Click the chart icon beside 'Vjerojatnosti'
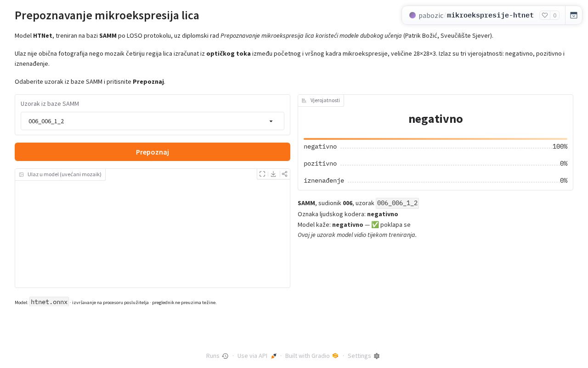The width and height of the screenshot is (588, 368). (x=304, y=100)
